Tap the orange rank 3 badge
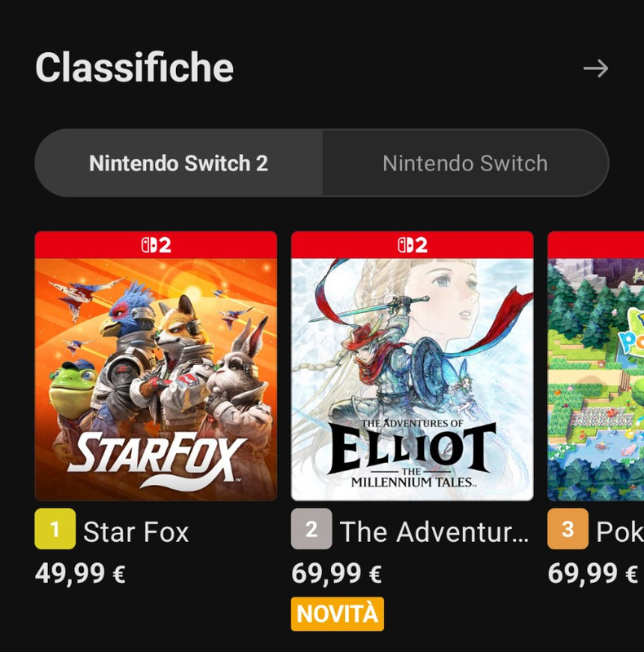 (568, 529)
